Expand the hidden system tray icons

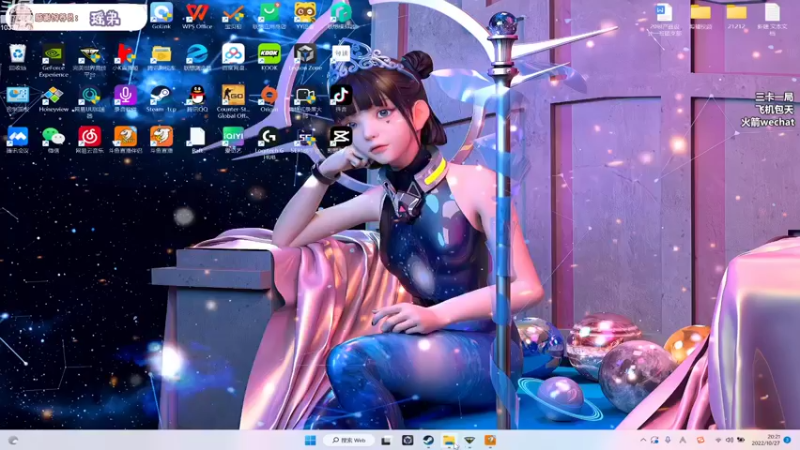pyautogui.click(x=643, y=440)
